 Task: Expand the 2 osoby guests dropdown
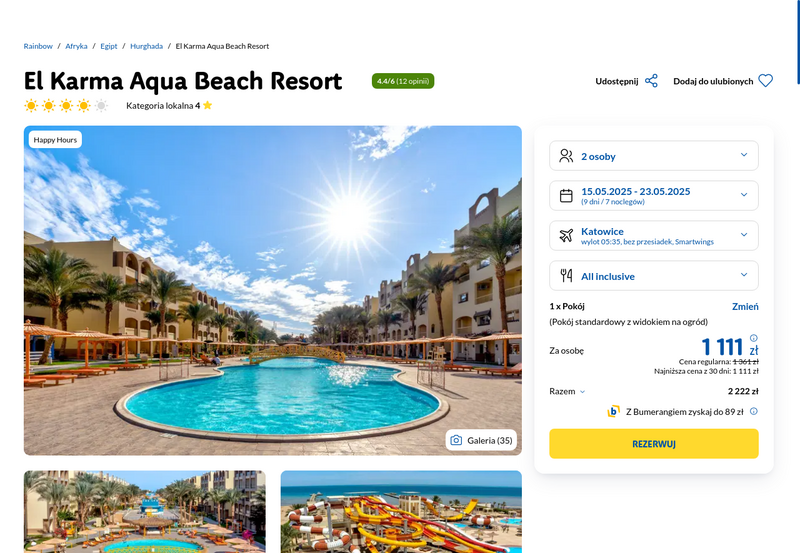tap(654, 156)
